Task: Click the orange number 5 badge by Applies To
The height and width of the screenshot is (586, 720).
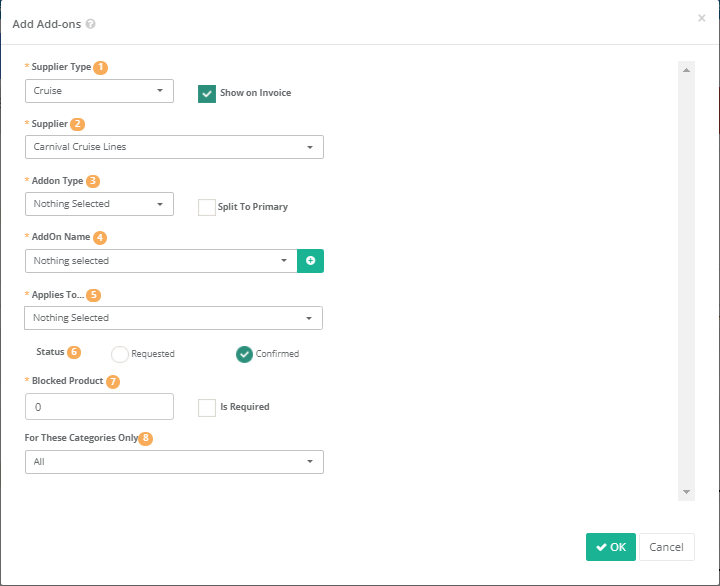Action: [94, 295]
